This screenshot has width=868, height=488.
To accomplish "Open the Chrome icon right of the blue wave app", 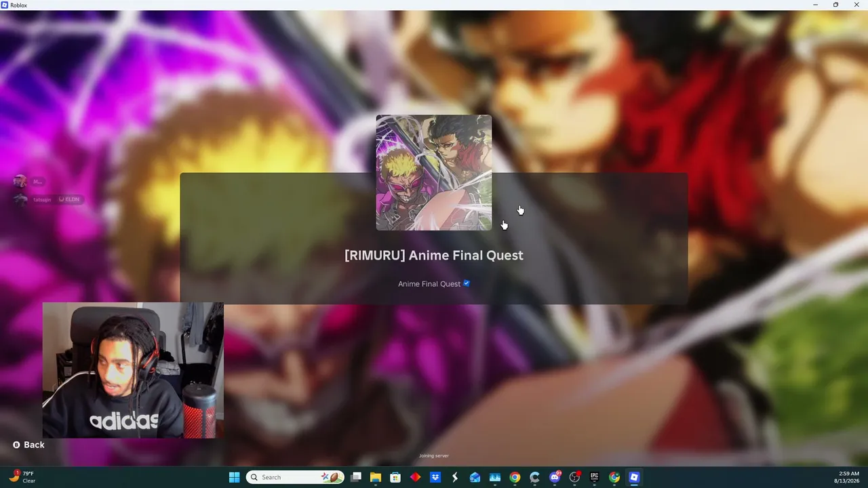I will point(515,477).
